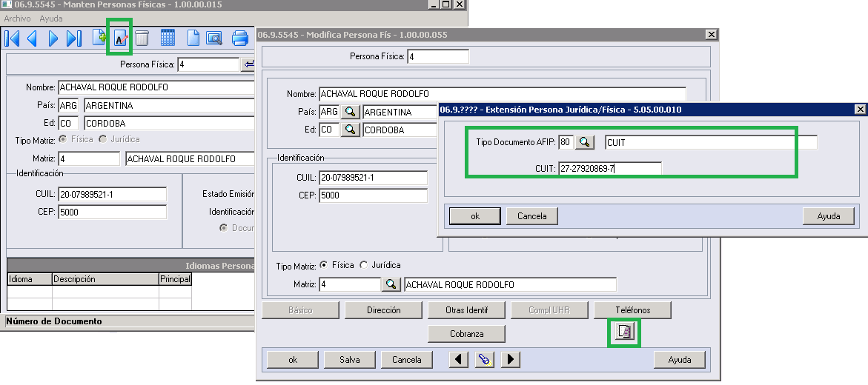Screen dimensions: 868x385
Task: Select Física radio in Modifica Tipo Matriz
Action: pyautogui.click(x=324, y=265)
